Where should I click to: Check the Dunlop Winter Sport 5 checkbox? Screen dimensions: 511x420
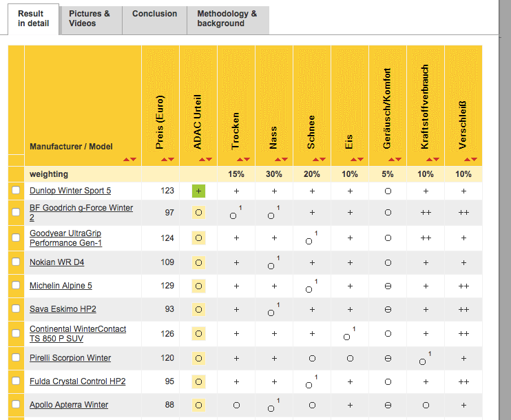tap(16, 190)
